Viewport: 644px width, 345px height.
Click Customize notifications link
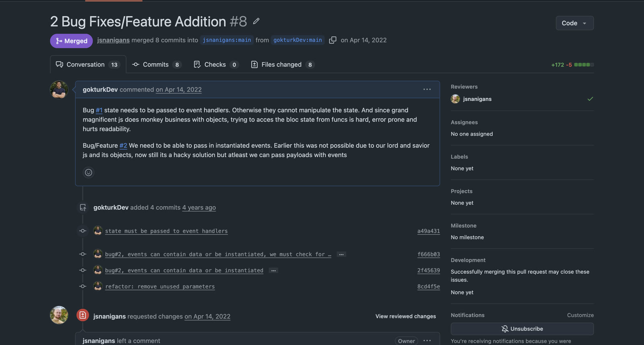click(x=580, y=315)
